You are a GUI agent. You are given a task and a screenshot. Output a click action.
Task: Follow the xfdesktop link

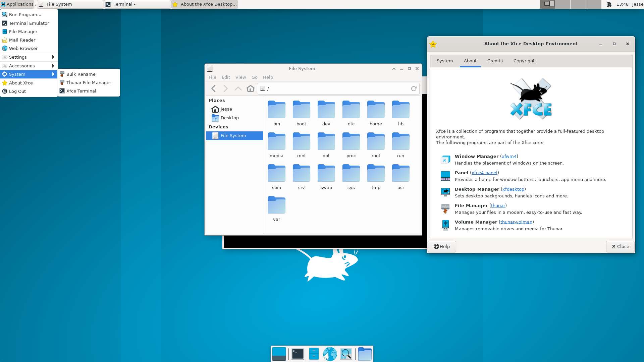[x=513, y=189]
